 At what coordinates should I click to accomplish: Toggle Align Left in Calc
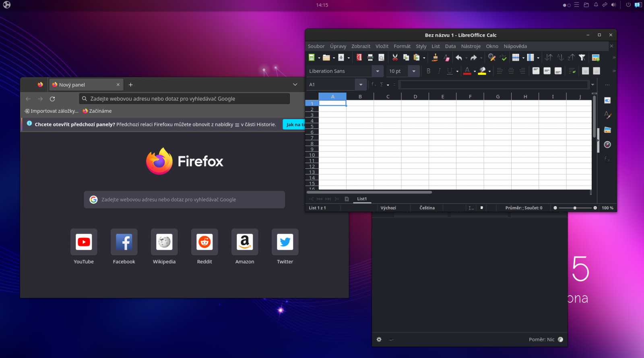coord(500,71)
